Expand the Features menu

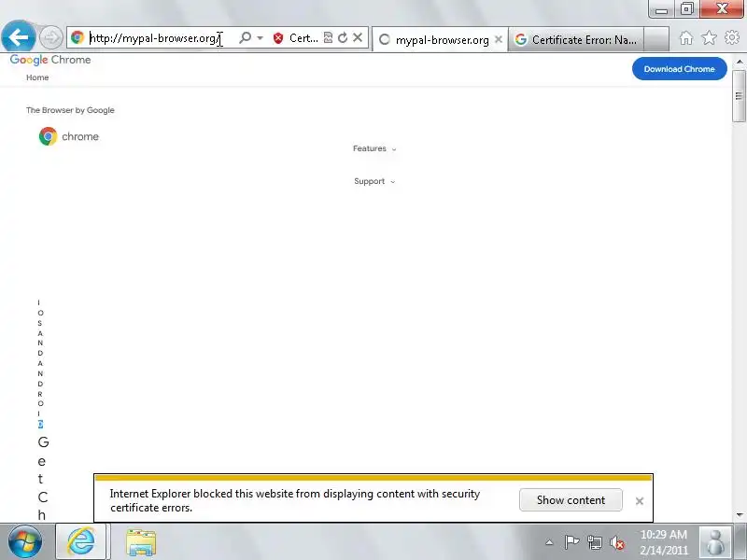coord(374,148)
